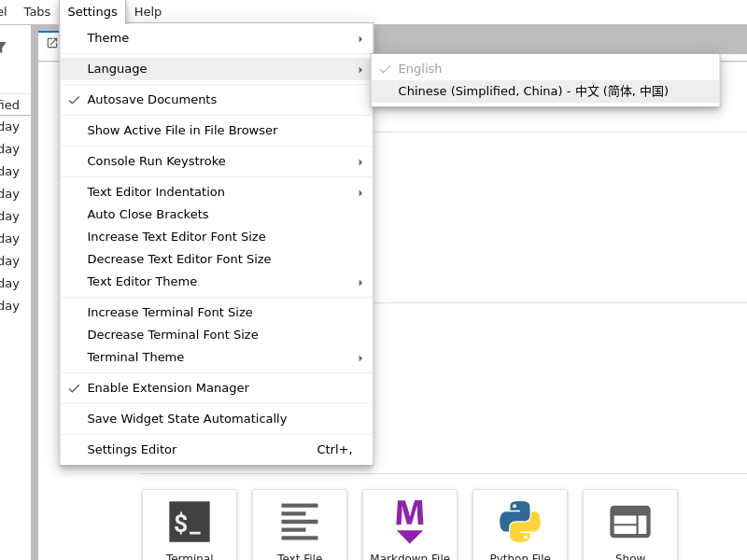Viewport: 747px width, 560px height.
Task: Toggle Save Widget State Automatically
Action: point(187,419)
